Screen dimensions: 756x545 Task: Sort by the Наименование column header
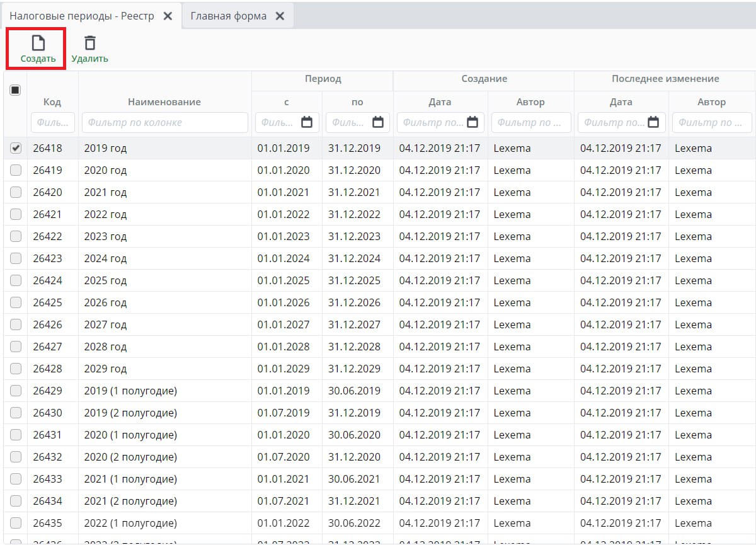coord(164,101)
